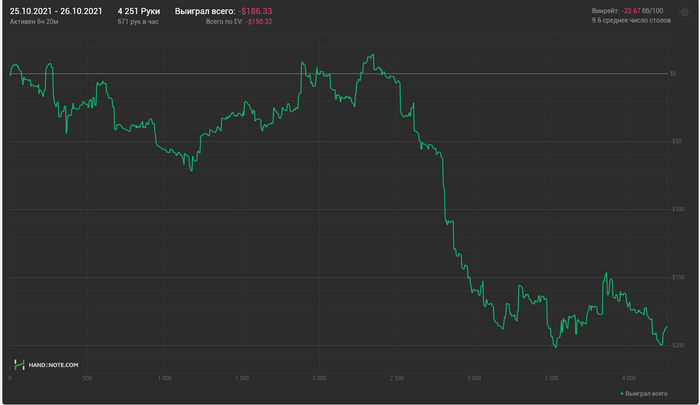The height and width of the screenshot is (405, 700).
Task: Click the 4 000 x-axis tick label
Action: coord(628,378)
